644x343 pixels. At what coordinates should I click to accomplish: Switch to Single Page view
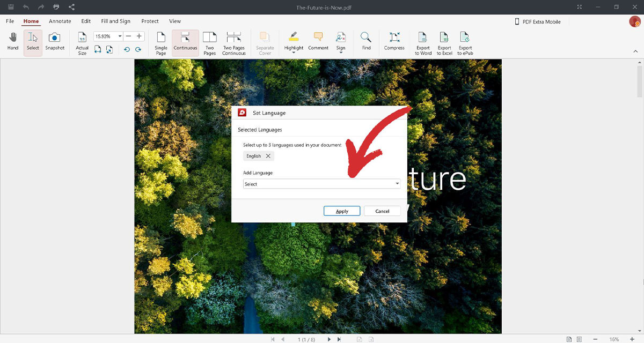coord(161,43)
